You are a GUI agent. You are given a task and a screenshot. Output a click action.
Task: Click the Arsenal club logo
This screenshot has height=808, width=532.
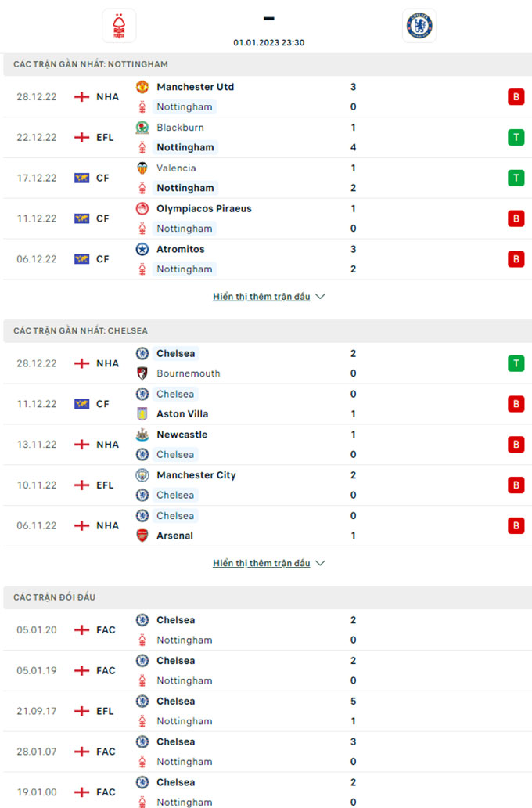(x=142, y=536)
